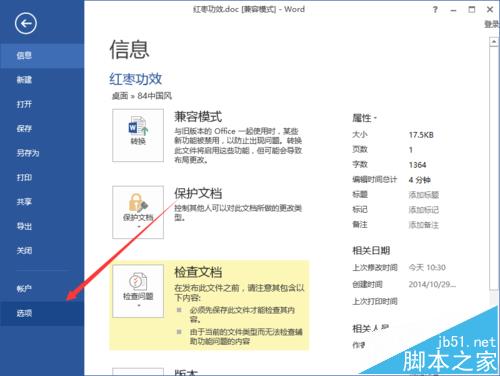
Task: Go back using the circular arrow icon
Action: [x=26, y=23]
